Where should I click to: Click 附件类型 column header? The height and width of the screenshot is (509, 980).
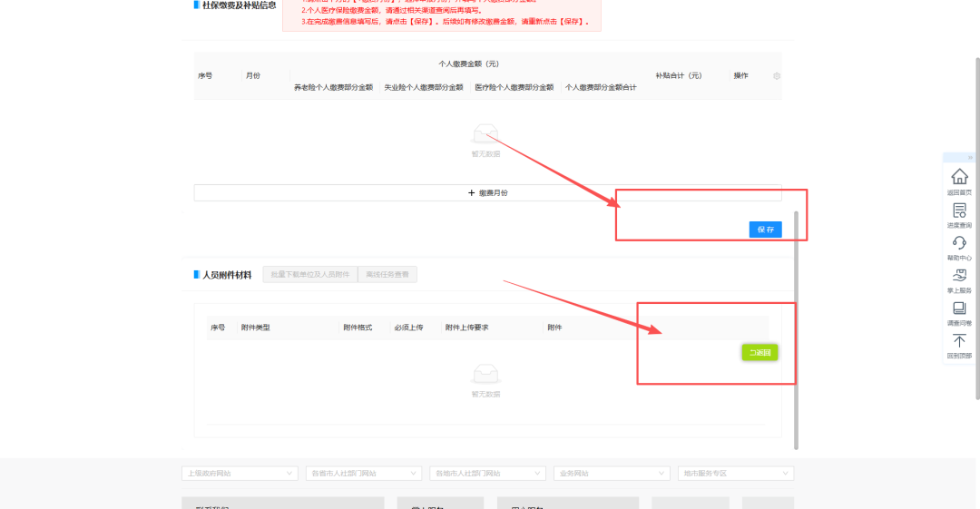pos(256,328)
